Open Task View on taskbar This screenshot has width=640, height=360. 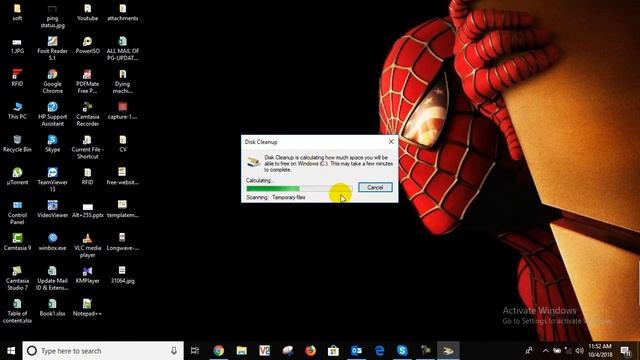coord(195,351)
